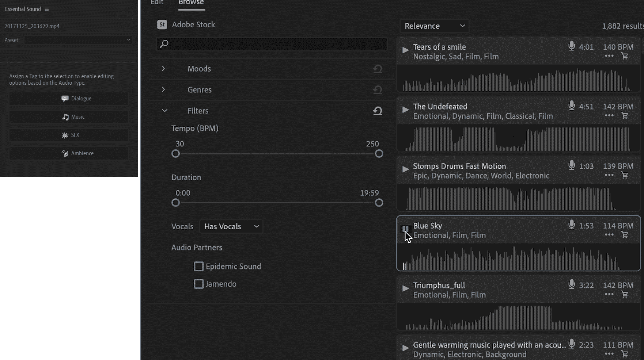
Task: Open more options for The Undefeated
Action: point(609,115)
